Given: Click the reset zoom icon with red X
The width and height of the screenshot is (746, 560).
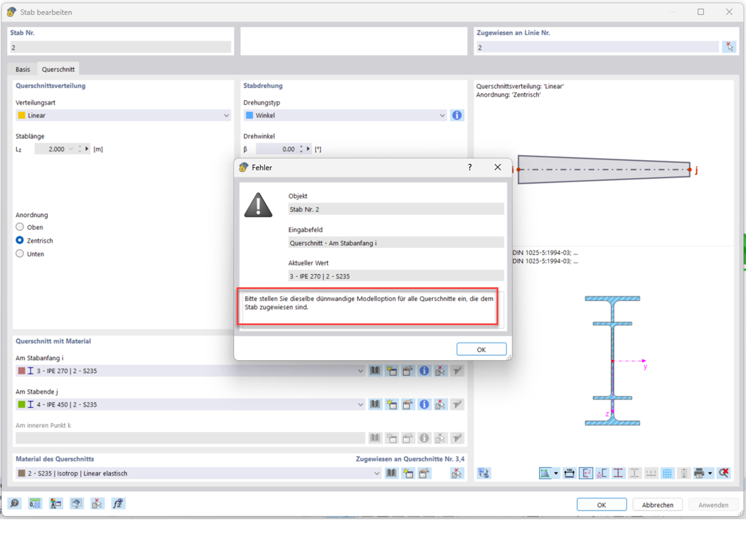Looking at the screenshot, I should click(x=724, y=473).
